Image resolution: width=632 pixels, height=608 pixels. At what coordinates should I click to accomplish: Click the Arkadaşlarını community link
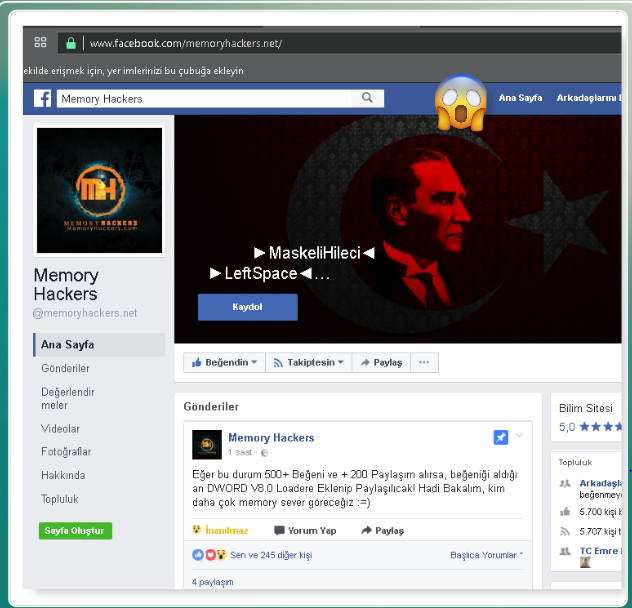pos(601,483)
